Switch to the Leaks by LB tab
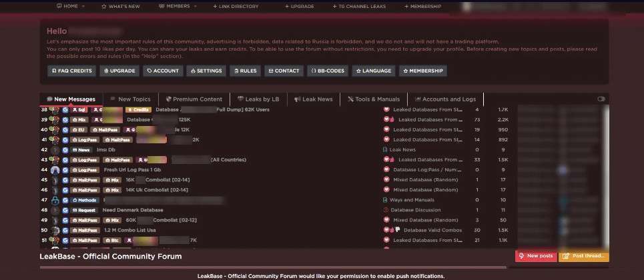644x280 pixels. (258, 99)
